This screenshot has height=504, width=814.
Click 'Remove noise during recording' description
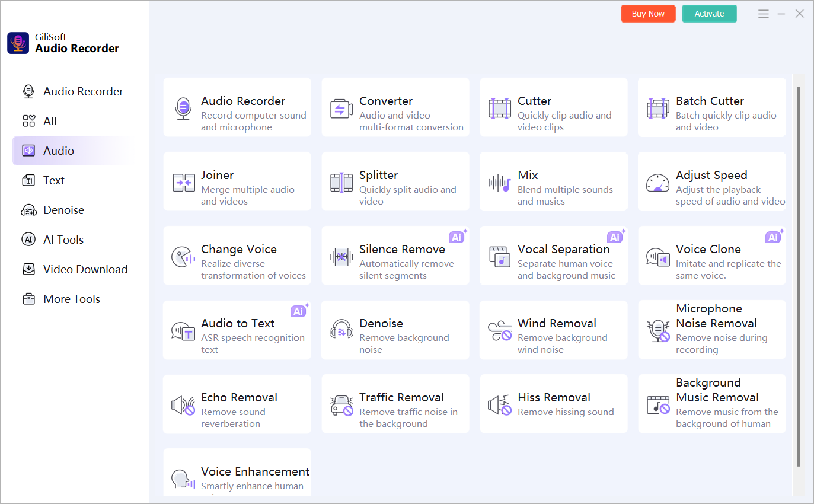tap(722, 344)
